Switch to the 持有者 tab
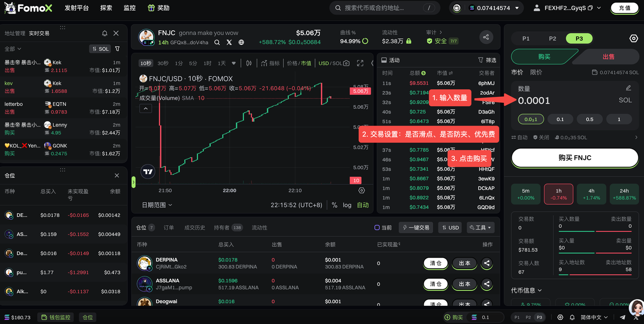Image resolution: width=644 pixels, height=324 pixels. [x=221, y=228]
